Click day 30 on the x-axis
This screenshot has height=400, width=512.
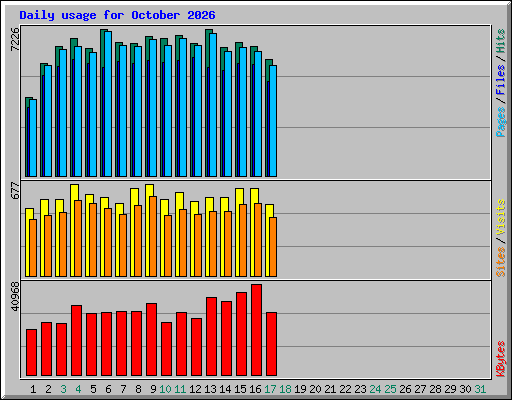click(465, 389)
